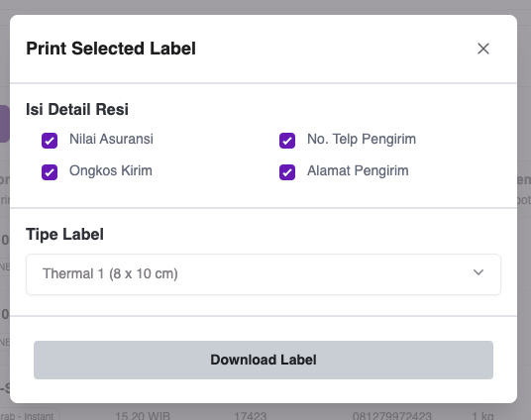The width and height of the screenshot is (531, 420).
Task: Click the purple button at the left edge
Action: (4, 124)
